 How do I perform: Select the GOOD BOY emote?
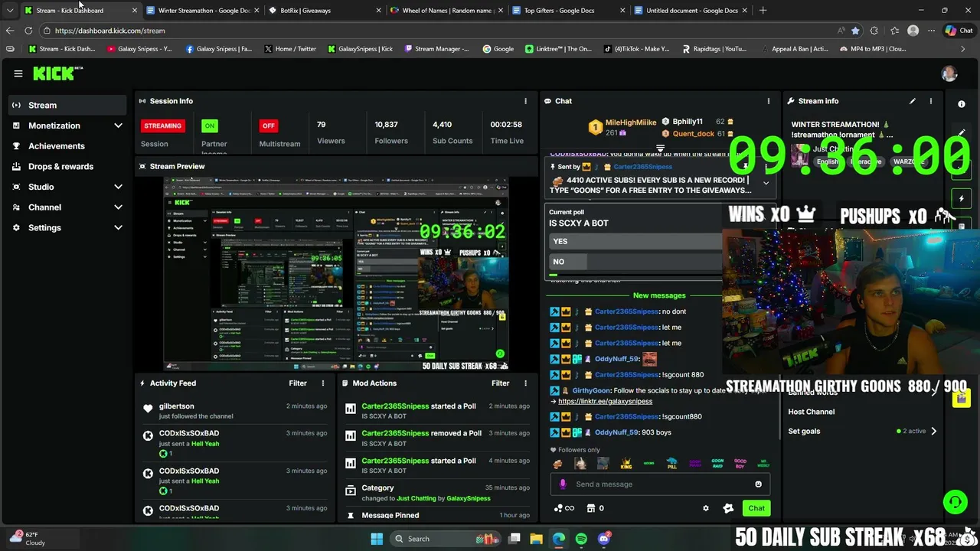coord(740,464)
